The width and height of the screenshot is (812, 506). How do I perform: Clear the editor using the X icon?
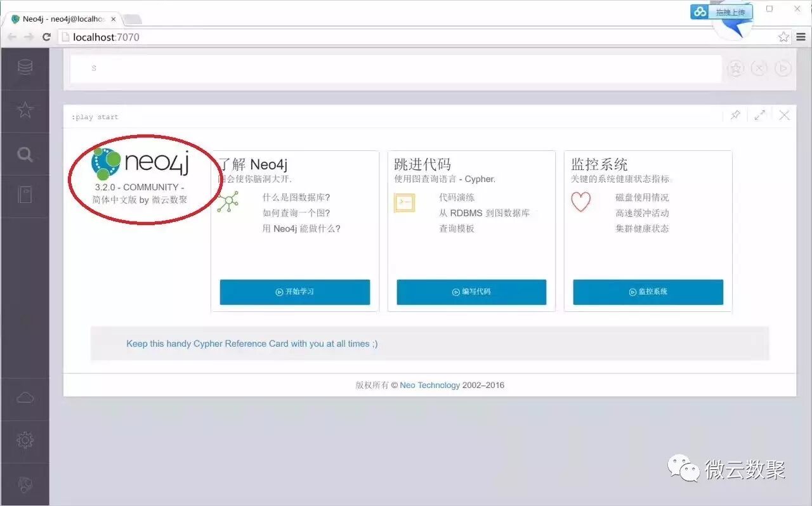759,68
